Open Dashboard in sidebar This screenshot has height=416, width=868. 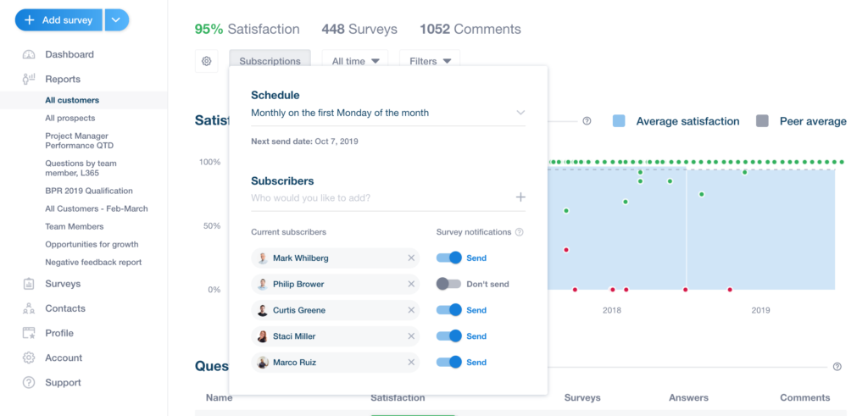coord(70,54)
